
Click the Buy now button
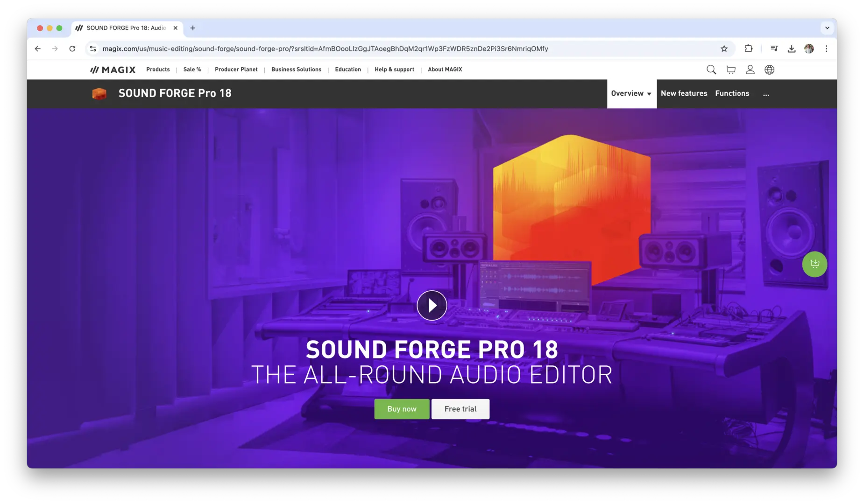click(x=402, y=409)
